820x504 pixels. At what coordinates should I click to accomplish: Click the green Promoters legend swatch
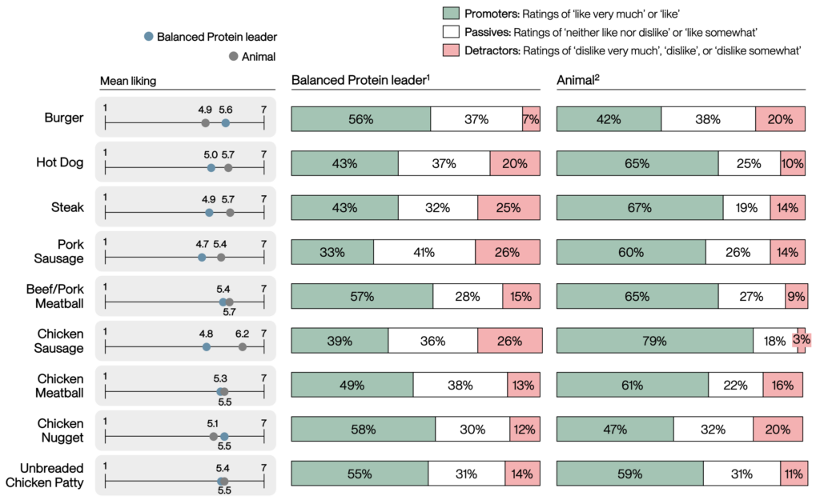pos(451,14)
